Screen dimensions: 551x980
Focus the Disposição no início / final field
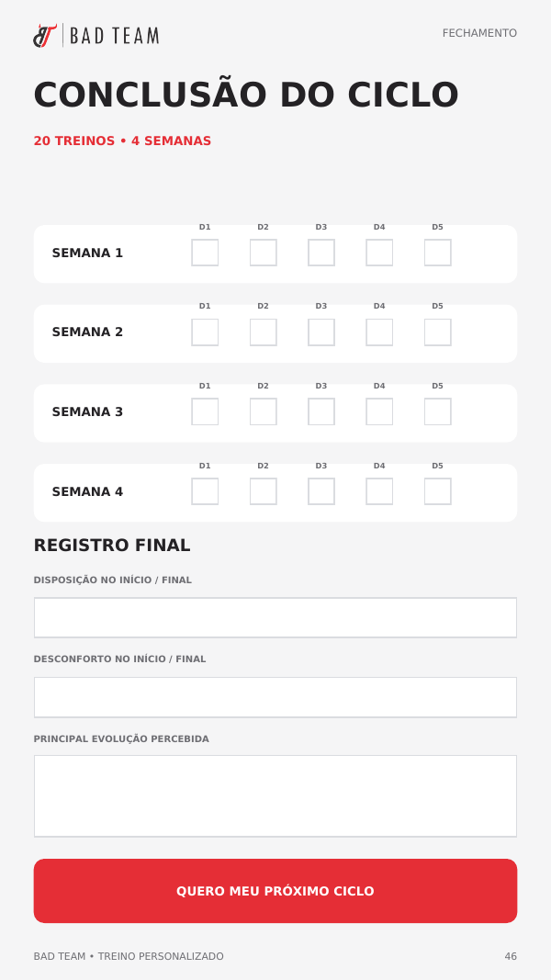275,617
